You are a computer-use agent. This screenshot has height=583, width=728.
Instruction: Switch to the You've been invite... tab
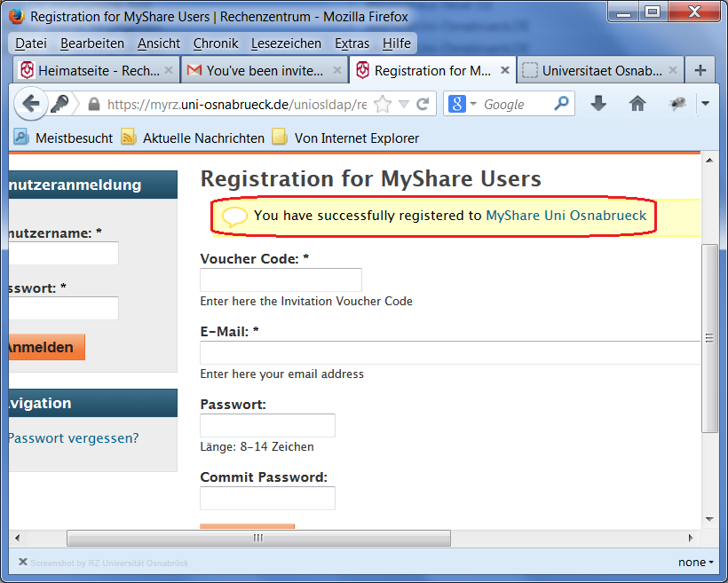pyautogui.click(x=265, y=71)
